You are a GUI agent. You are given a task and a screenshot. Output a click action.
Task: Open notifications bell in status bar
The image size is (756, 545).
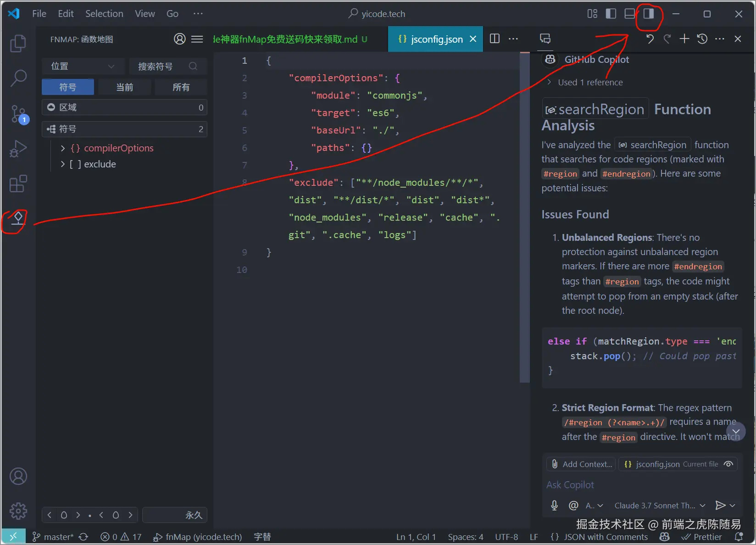[x=739, y=537]
